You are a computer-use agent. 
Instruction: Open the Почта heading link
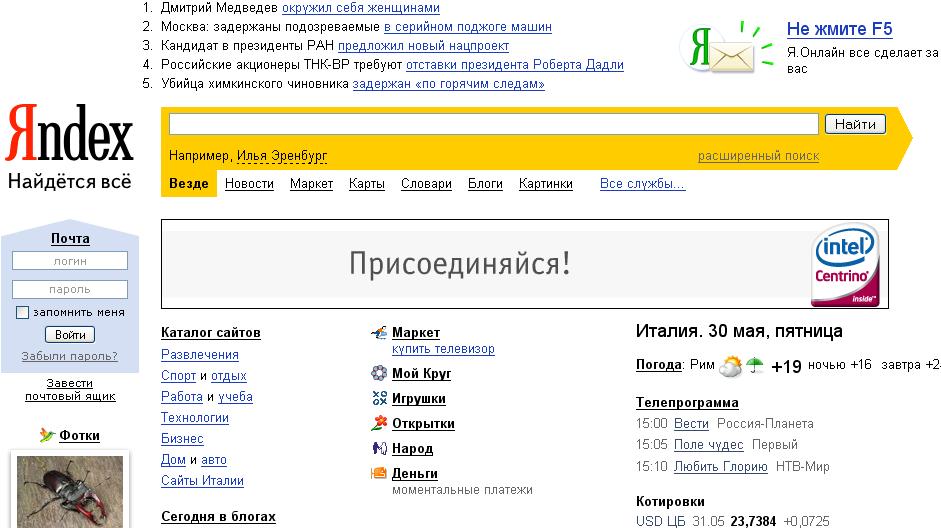tap(70, 238)
